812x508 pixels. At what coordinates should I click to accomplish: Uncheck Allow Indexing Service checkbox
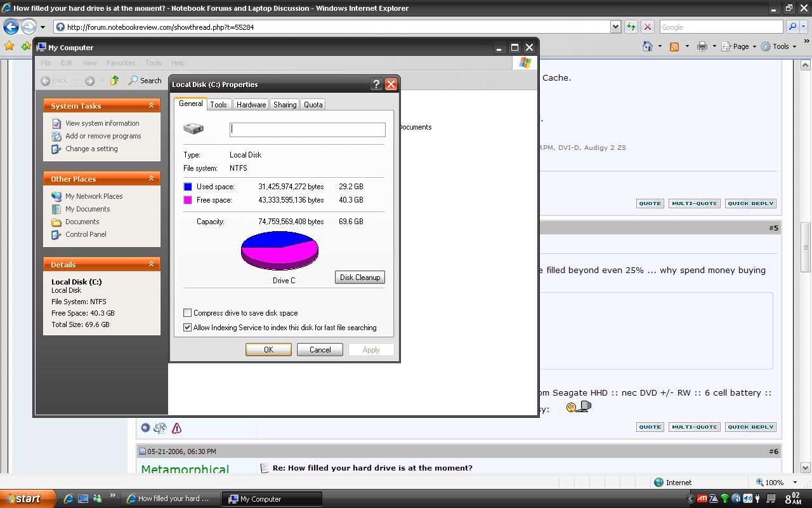pyautogui.click(x=187, y=327)
